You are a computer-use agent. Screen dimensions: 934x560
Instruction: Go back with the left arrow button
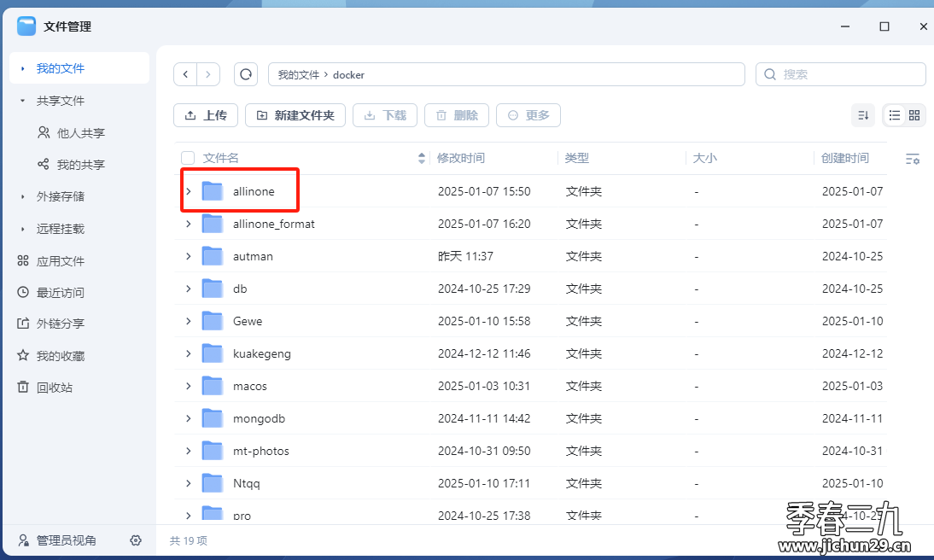(x=185, y=74)
